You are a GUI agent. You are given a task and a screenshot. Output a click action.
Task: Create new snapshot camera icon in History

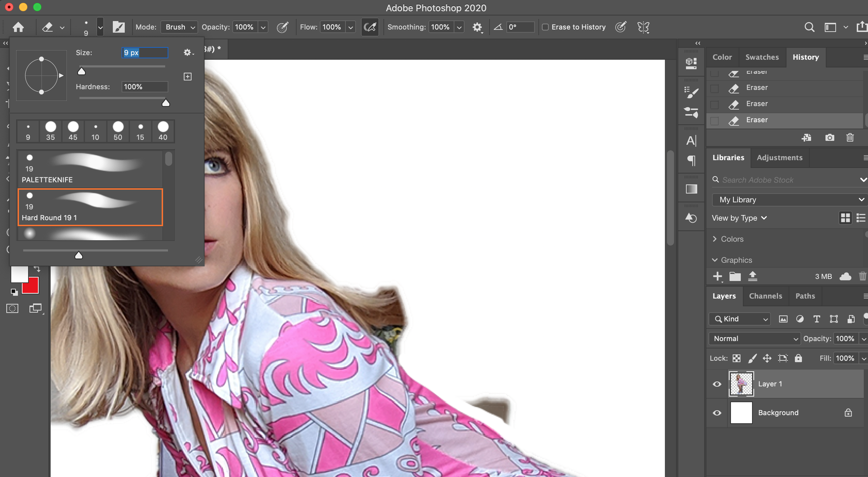[829, 137]
